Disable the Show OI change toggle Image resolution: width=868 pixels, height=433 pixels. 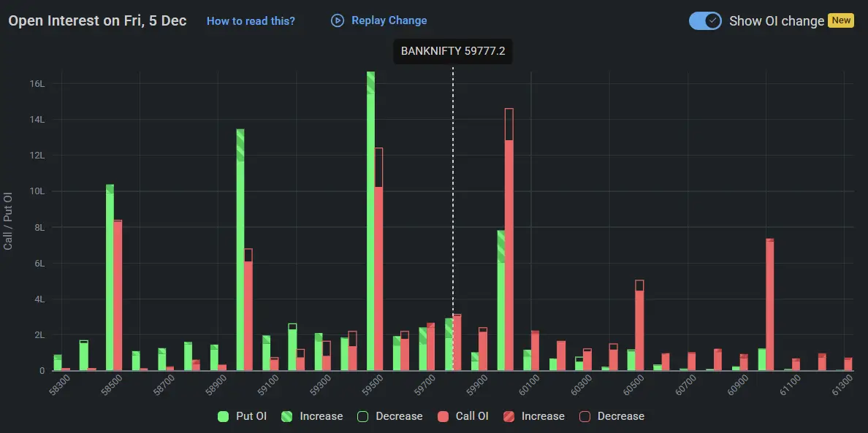(x=704, y=20)
